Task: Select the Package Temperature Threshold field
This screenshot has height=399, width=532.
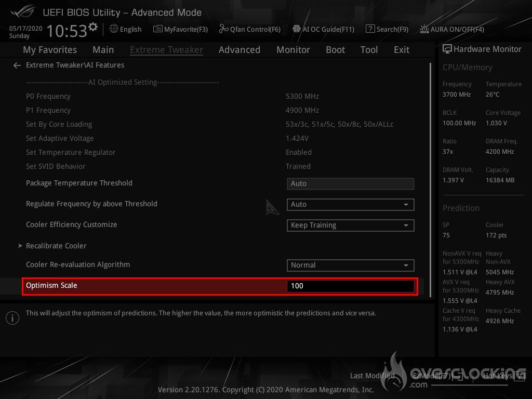Action: click(350, 184)
